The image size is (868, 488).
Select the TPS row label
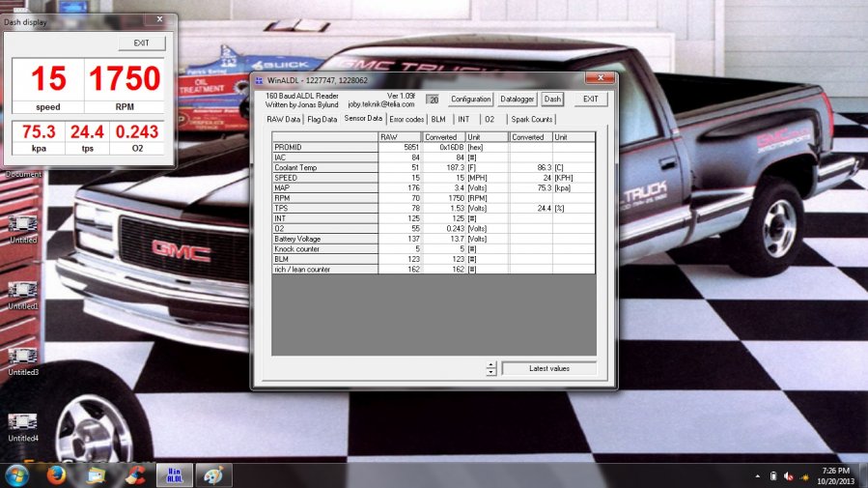(325, 209)
